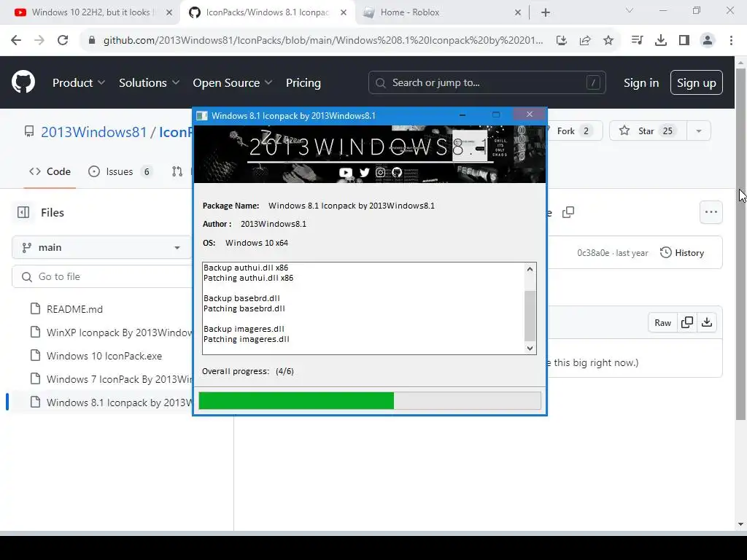Open Pricing page link
Viewport: 747px width, 560px height.
[303, 83]
